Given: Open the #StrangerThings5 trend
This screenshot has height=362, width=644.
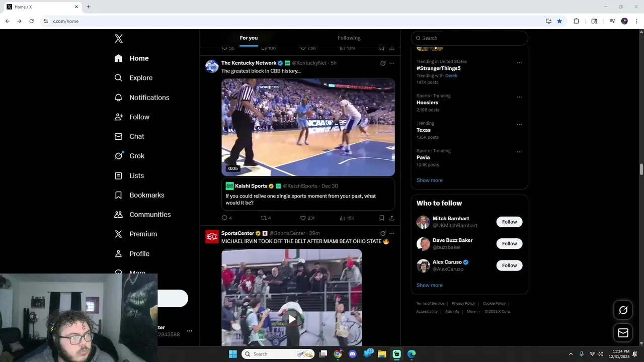Looking at the screenshot, I should pyautogui.click(x=438, y=68).
